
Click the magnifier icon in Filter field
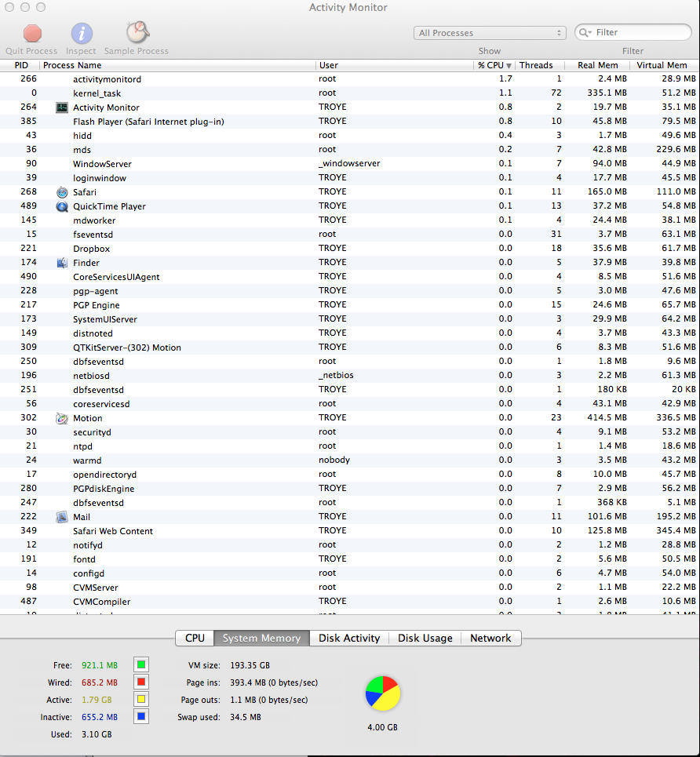tap(585, 32)
